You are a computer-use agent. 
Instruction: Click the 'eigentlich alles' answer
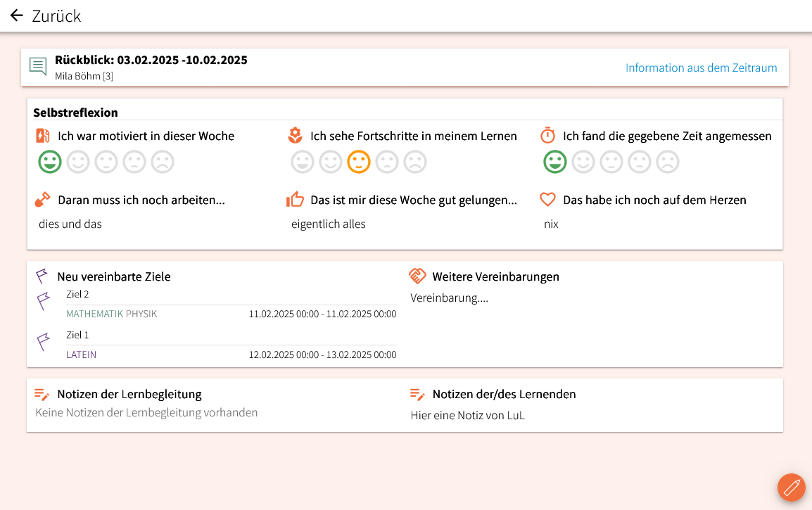[x=329, y=224]
